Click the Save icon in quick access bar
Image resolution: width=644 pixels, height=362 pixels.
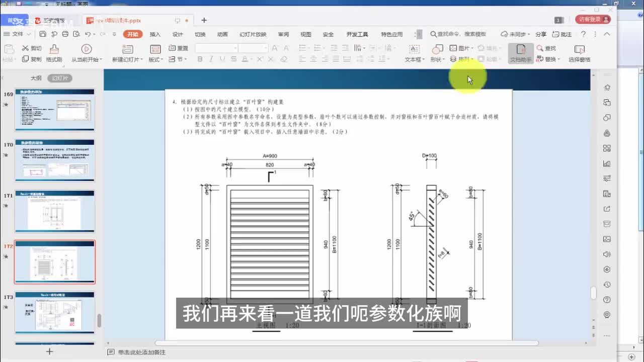43,34
